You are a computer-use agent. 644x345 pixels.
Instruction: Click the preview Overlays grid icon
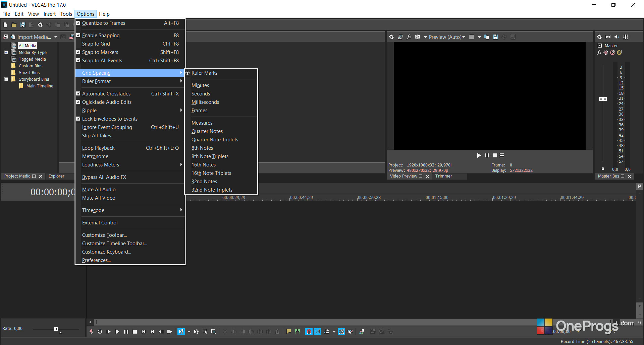point(472,37)
